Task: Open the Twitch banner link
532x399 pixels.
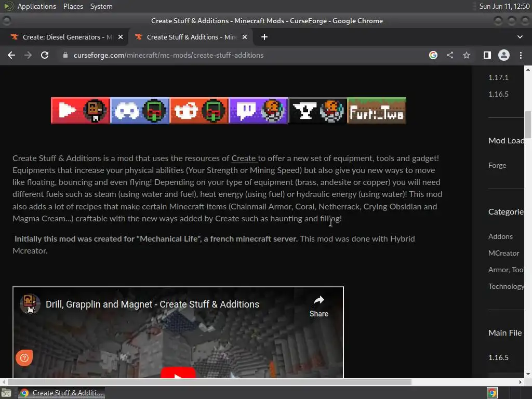Action: click(x=259, y=111)
